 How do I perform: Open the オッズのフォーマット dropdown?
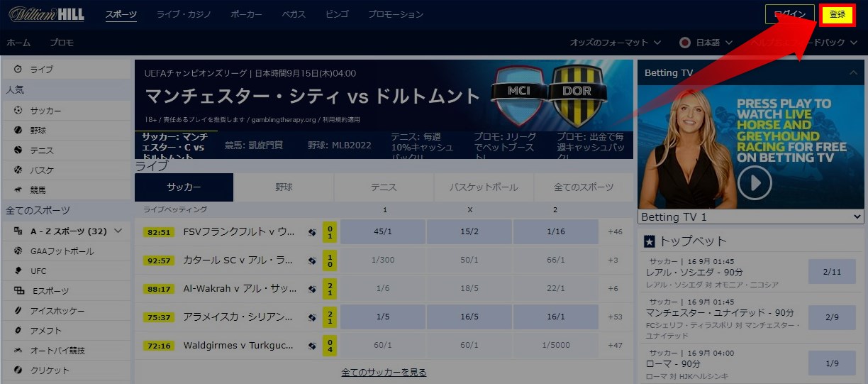(x=616, y=43)
